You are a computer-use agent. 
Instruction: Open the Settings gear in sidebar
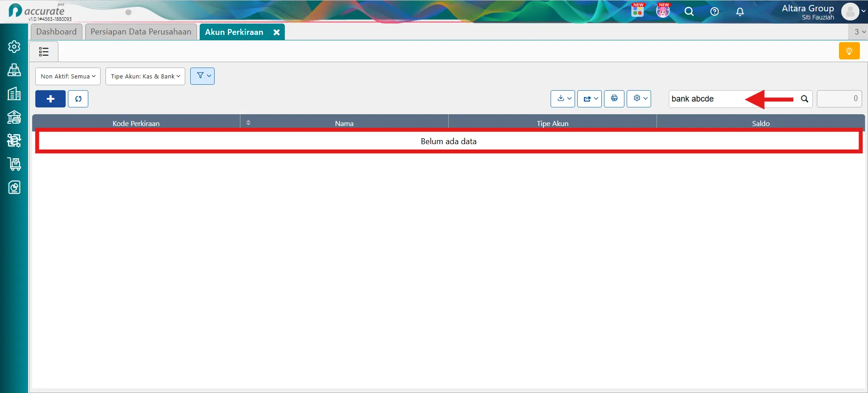click(14, 47)
